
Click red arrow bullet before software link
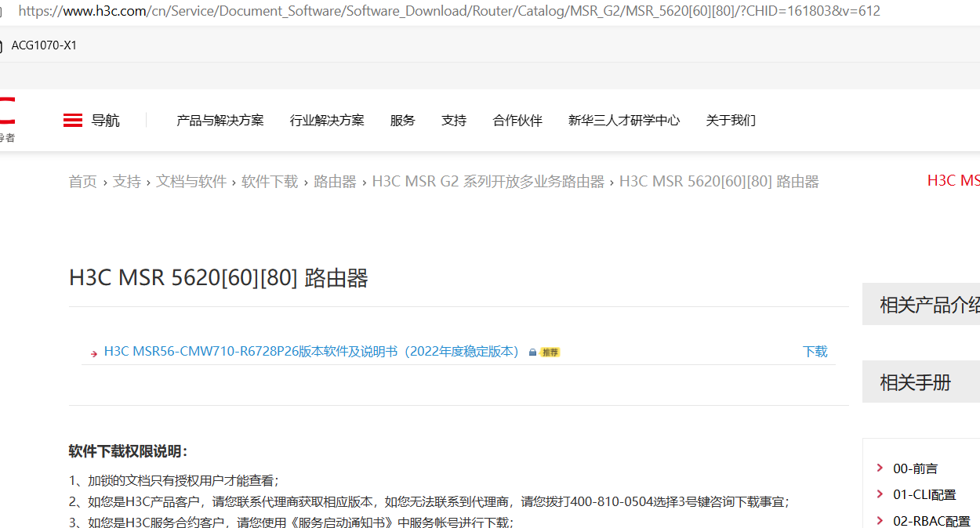[x=94, y=353]
